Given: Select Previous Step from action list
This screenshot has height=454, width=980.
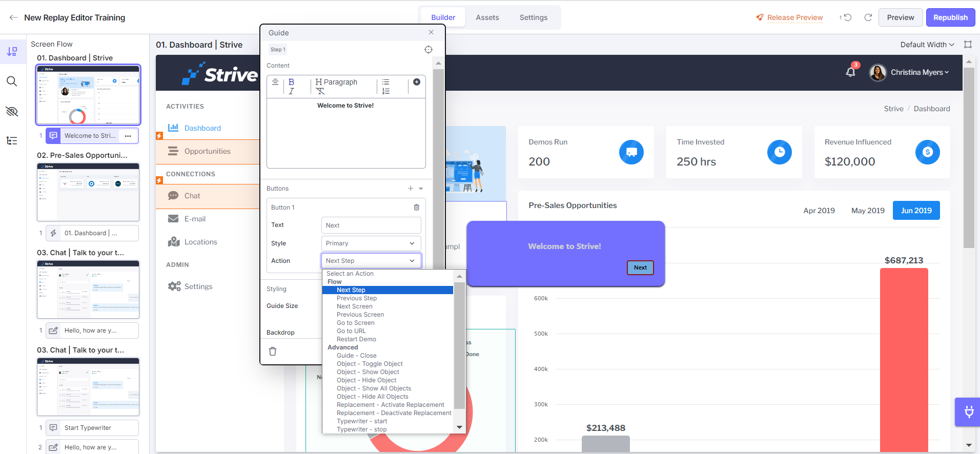Looking at the screenshot, I should click(x=357, y=298).
